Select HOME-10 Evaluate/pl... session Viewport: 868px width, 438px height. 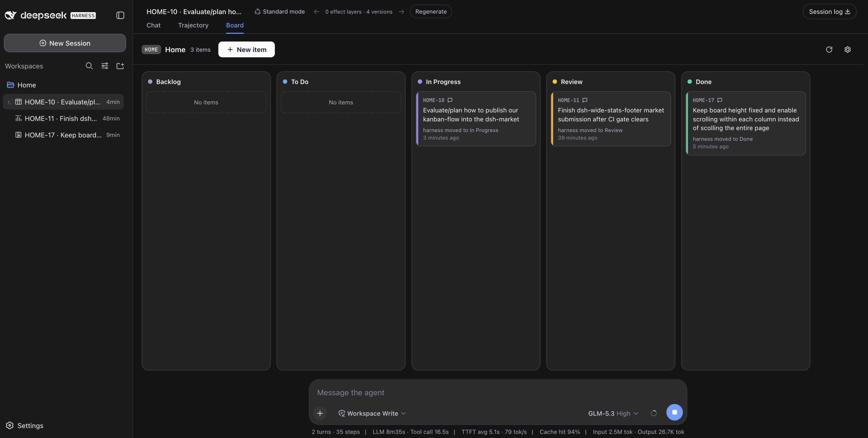(63, 102)
